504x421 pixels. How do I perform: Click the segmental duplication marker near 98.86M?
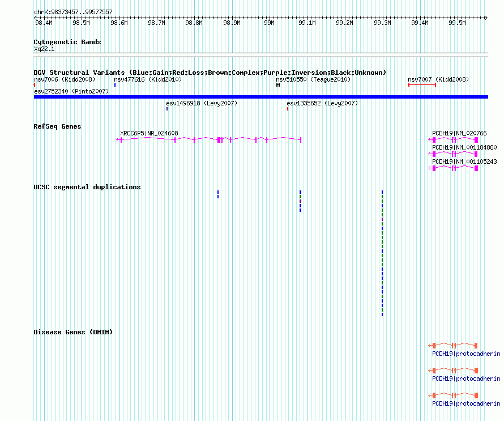click(218, 194)
